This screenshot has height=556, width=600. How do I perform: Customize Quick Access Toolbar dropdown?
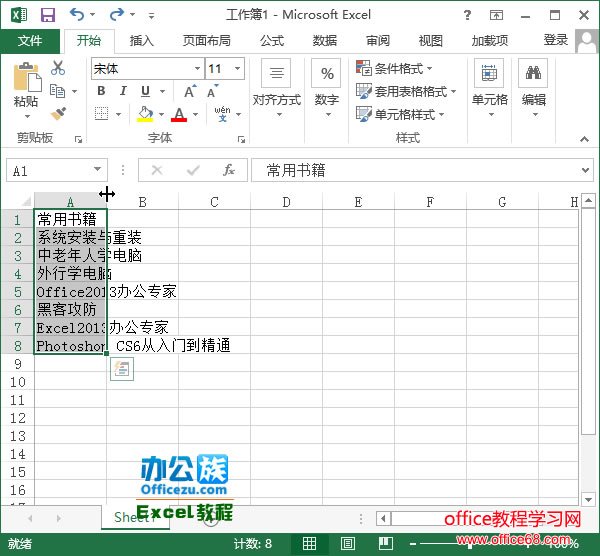[152, 15]
